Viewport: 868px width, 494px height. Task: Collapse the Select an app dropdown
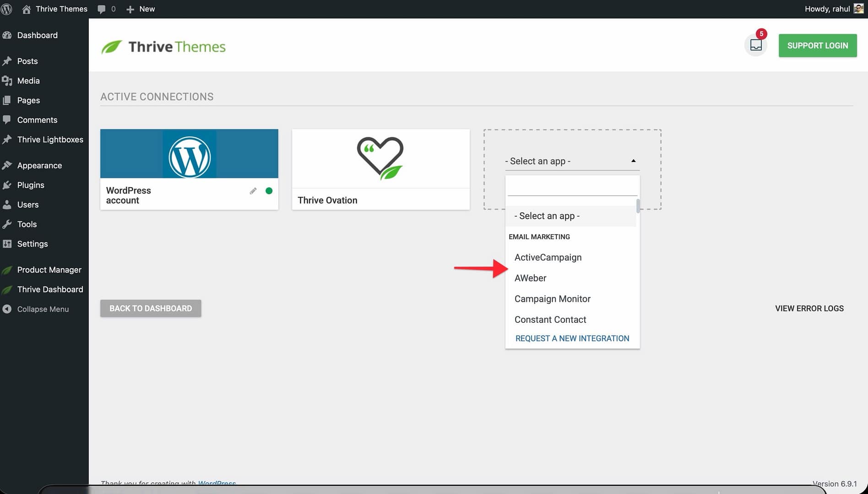634,161
